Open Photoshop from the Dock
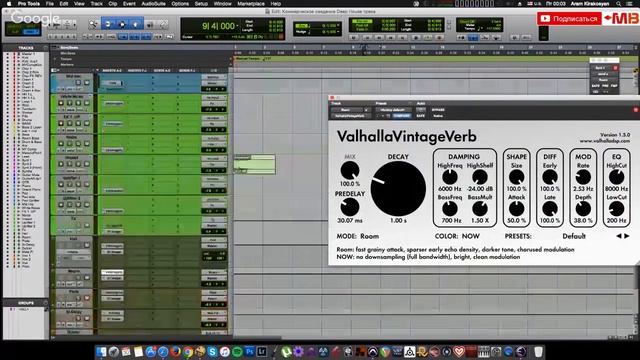The image size is (640, 360). [249, 351]
